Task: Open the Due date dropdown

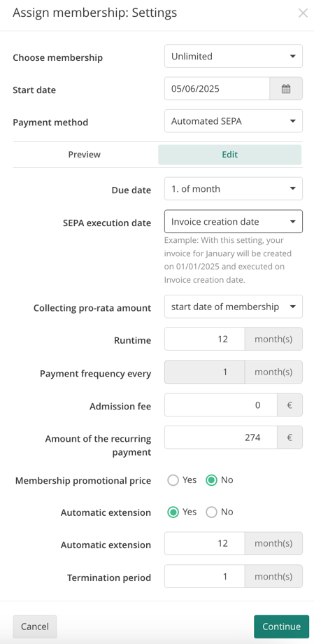Action: pos(234,189)
